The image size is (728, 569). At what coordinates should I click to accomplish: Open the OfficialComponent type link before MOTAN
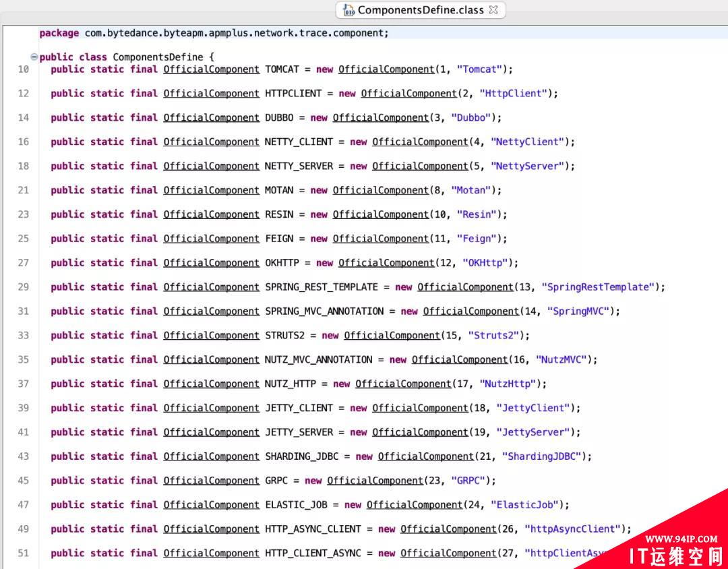[x=211, y=190]
